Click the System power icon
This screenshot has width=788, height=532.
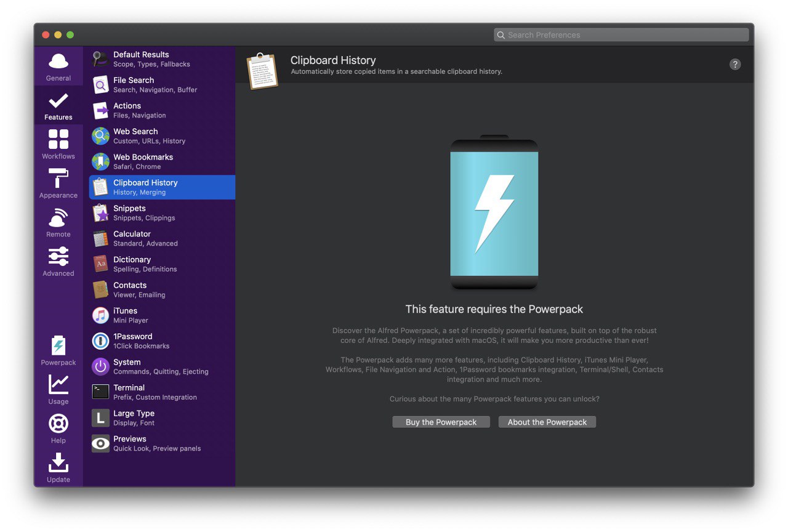[100, 367]
